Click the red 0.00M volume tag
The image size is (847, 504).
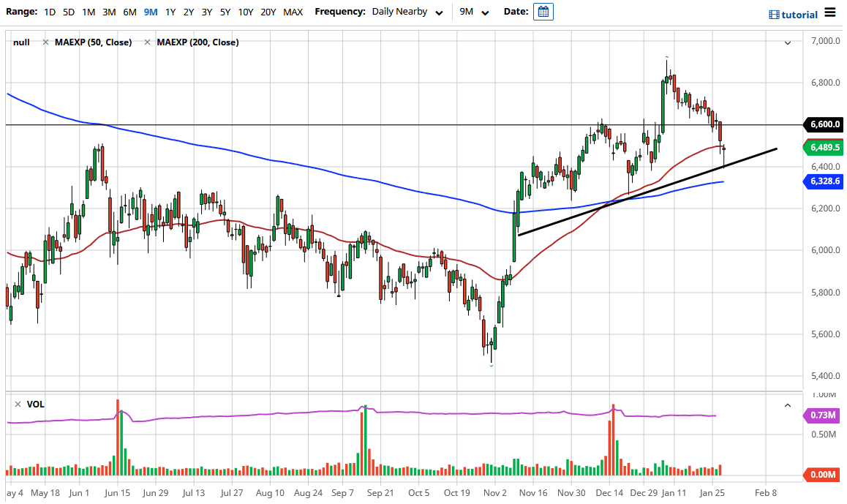coord(823,474)
